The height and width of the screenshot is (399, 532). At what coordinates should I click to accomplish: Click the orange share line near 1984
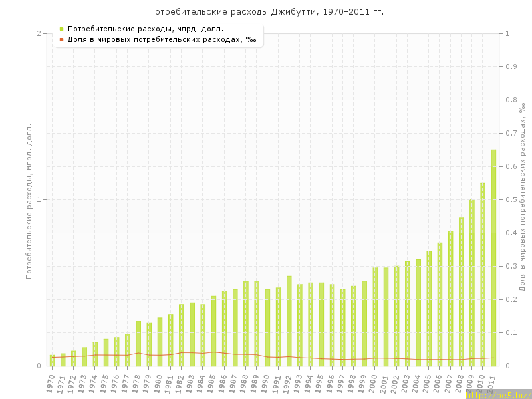[x=203, y=353]
